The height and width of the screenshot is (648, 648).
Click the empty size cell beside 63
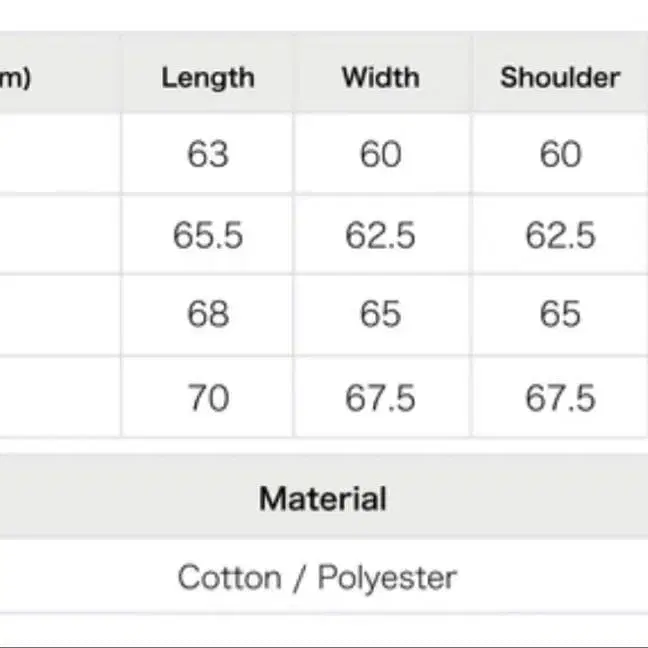pyautogui.click(x=58, y=154)
